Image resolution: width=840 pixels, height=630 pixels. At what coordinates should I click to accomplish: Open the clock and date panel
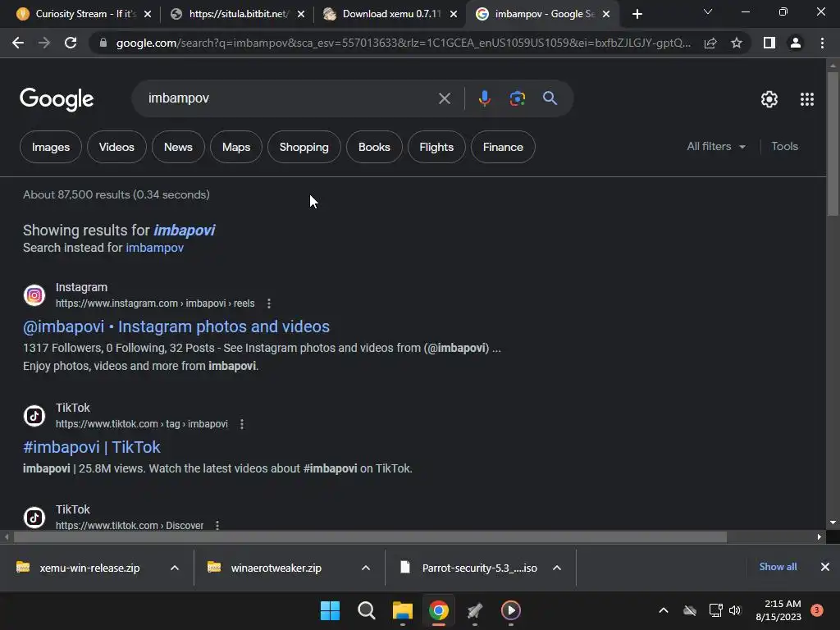point(778,610)
